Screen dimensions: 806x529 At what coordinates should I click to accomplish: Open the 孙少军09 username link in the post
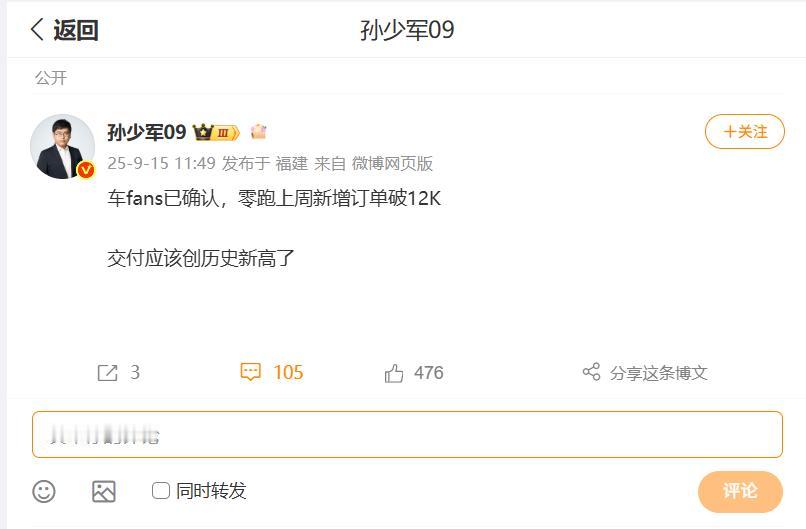point(146,132)
